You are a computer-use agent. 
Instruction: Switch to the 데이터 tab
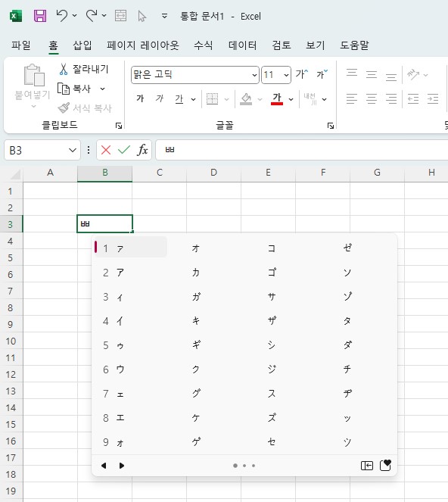[243, 45]
